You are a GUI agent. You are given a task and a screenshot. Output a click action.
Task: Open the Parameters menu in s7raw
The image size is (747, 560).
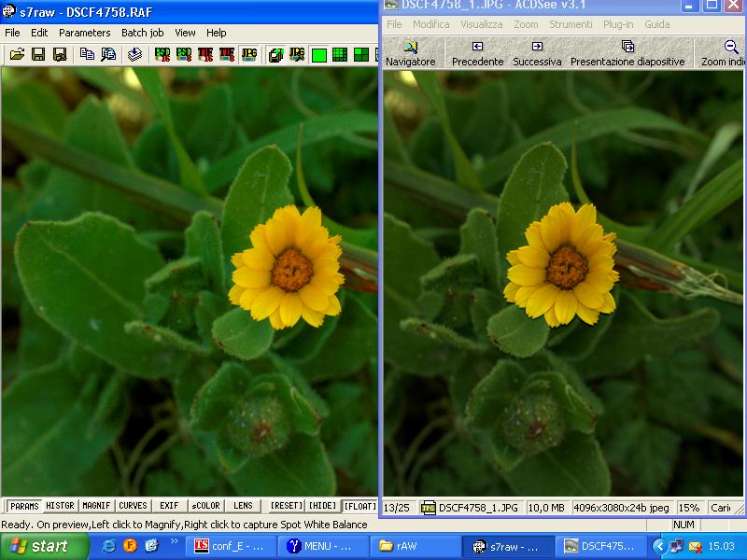pyautogui.click(x=84, y=33)
